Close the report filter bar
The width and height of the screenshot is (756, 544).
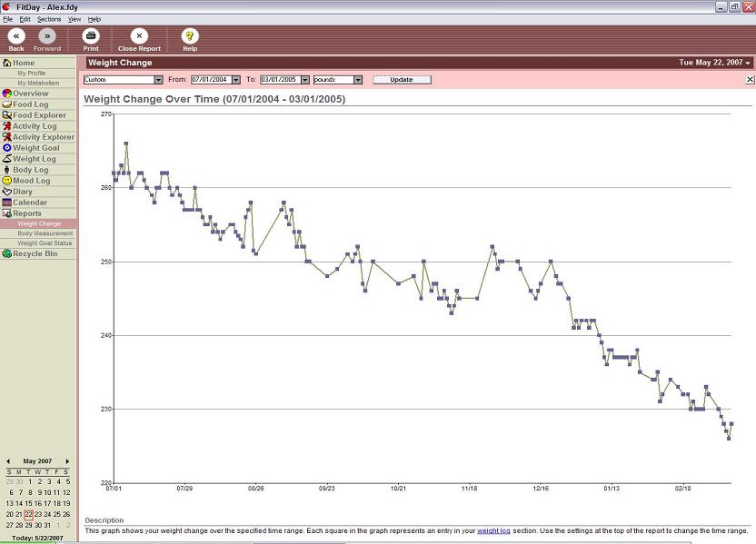tap(750, 80)
